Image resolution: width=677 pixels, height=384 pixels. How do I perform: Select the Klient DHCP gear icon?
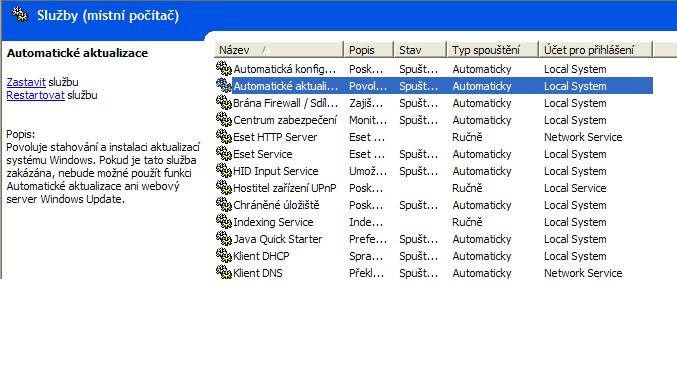click(224, 256)
